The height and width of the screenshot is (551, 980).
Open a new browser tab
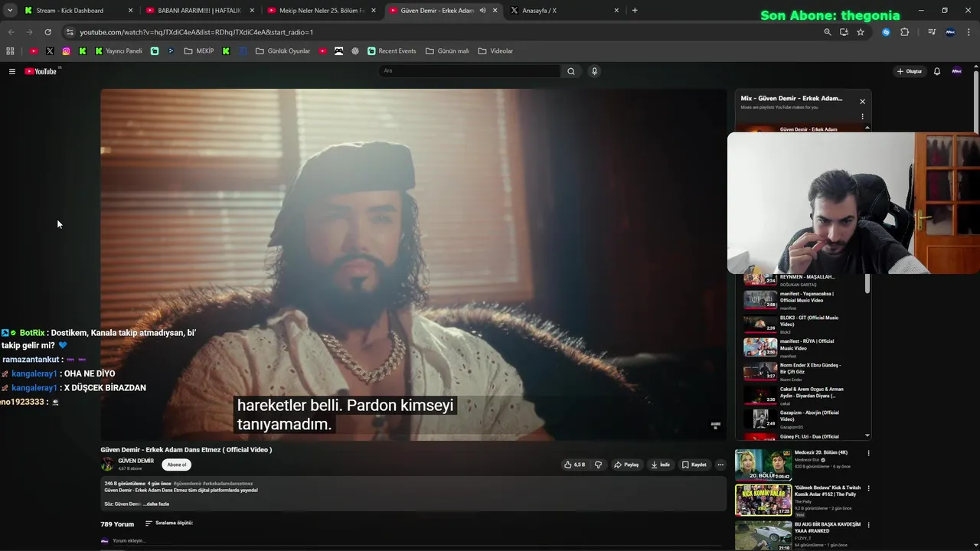[635, 11]
